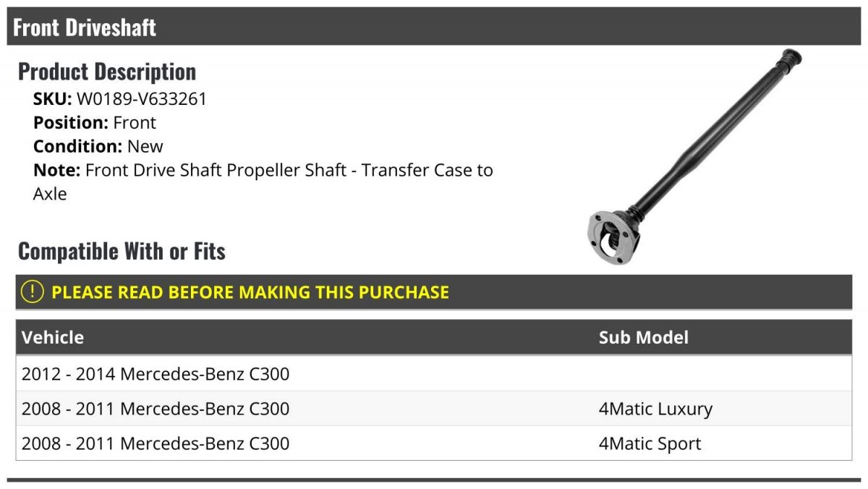Select the 4Matic Luxury C300 row
The image size is (868, 489).
[x=434, y=409]
